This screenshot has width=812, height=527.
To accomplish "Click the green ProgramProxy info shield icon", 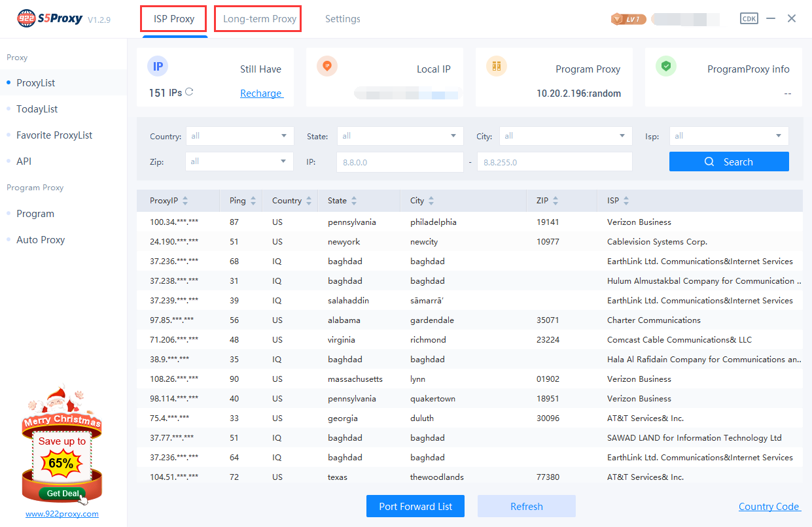I will [x=666, y=66].
